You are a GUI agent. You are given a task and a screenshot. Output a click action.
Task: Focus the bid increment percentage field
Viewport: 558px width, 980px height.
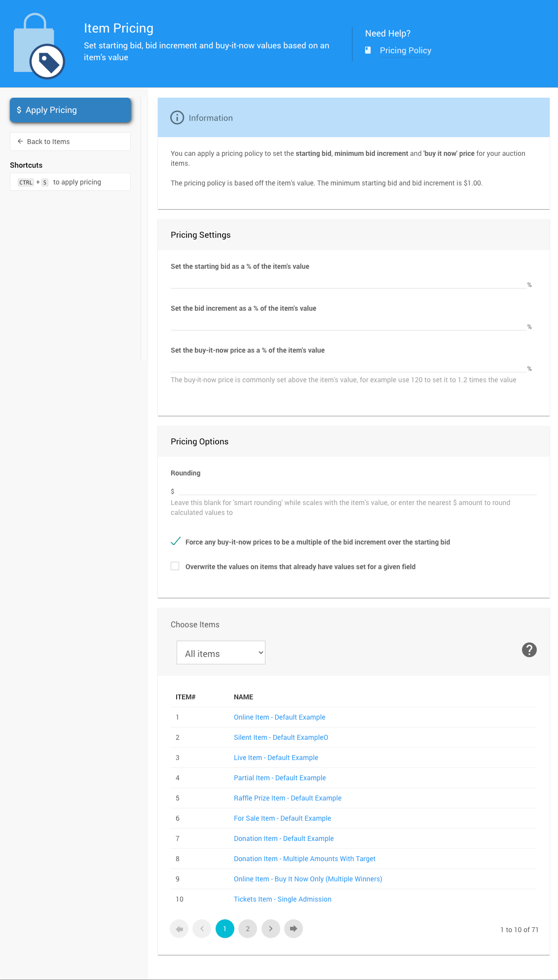[x=348, y=324]
